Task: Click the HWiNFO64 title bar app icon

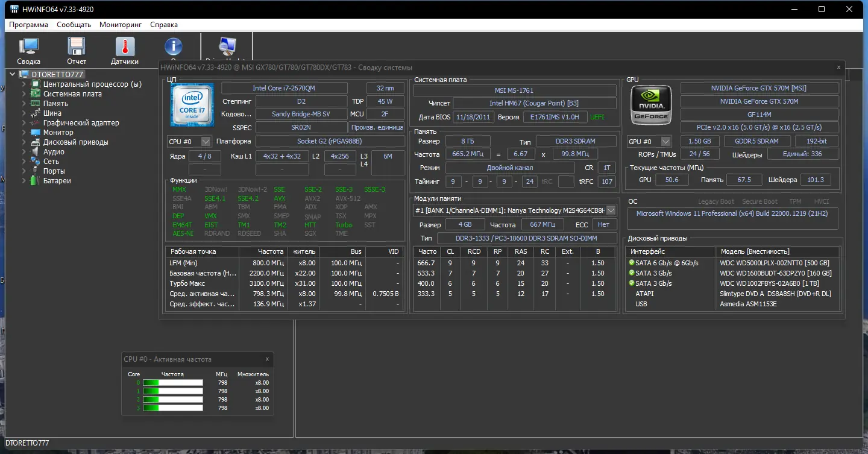Action: 14,9
